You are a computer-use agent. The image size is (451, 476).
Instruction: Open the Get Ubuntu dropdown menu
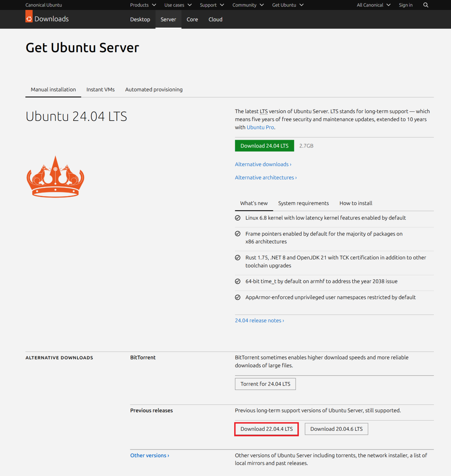tap(287, 5)
